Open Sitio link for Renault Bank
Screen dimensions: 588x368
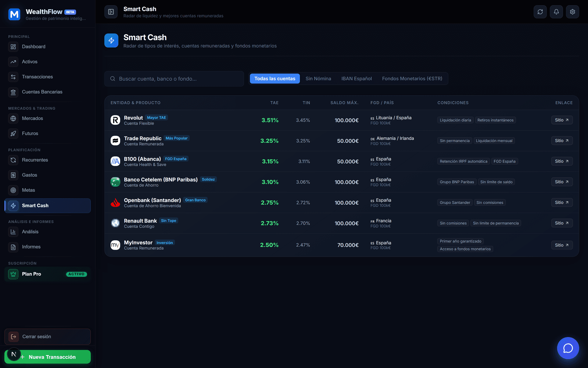pyautogui.click(x=562, y=223)
